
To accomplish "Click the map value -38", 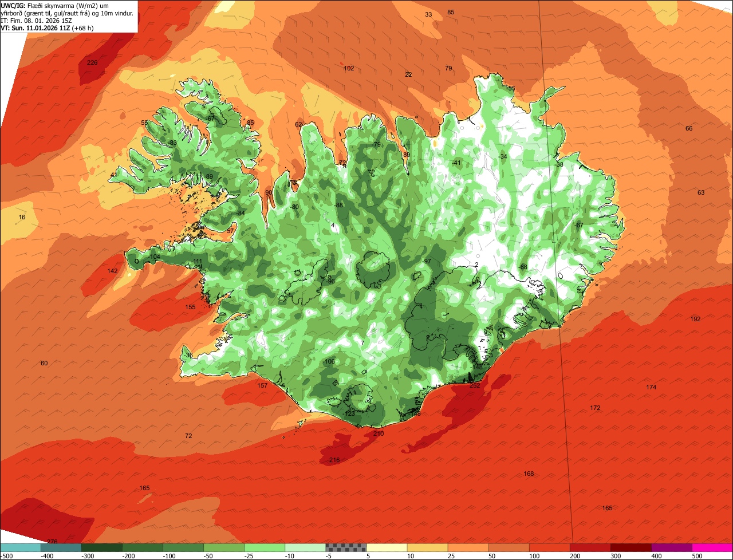I will click(559, 164).
